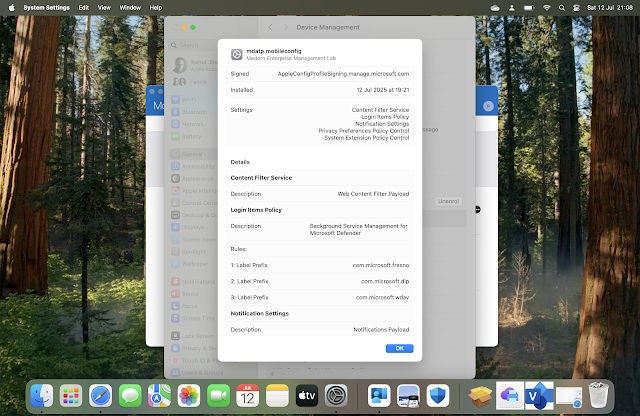Open the System Settings menu in the menu bar
640x416 pixels.
(x=47, y=7)
